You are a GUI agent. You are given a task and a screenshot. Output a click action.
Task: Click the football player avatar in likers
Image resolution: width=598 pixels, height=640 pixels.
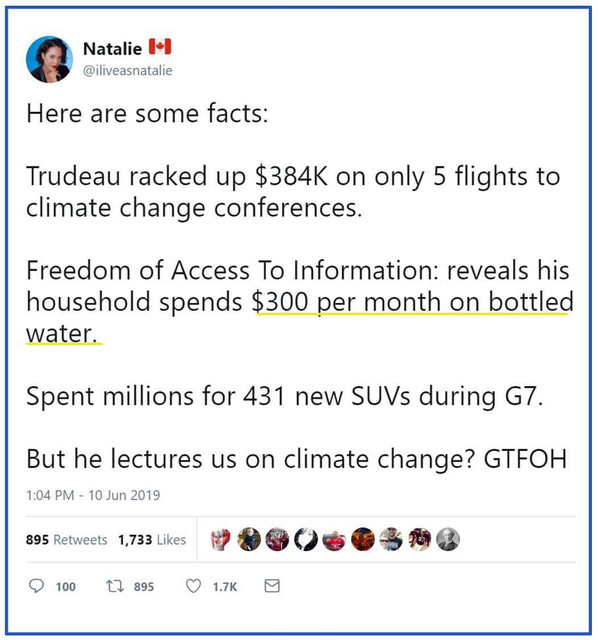420,539
